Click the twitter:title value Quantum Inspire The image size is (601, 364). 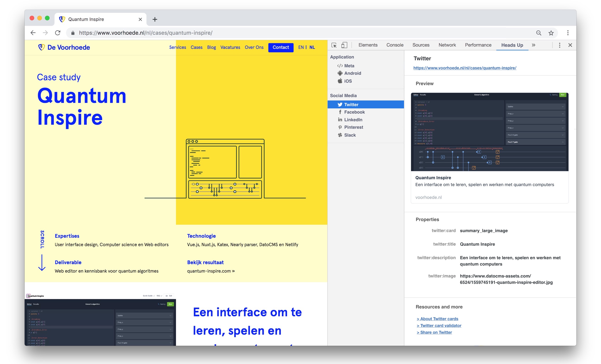pos(477,244)
